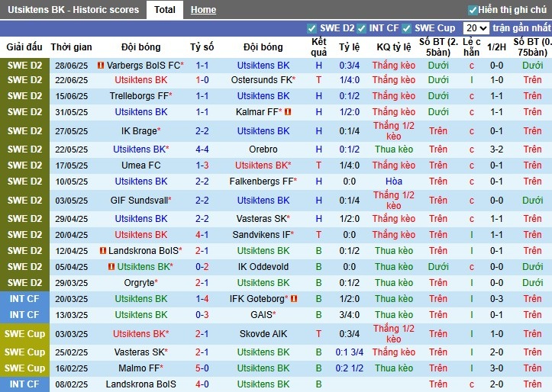552x392 pixels.
Task: Open Orgryte team link
Action: [x=139, y=283]
